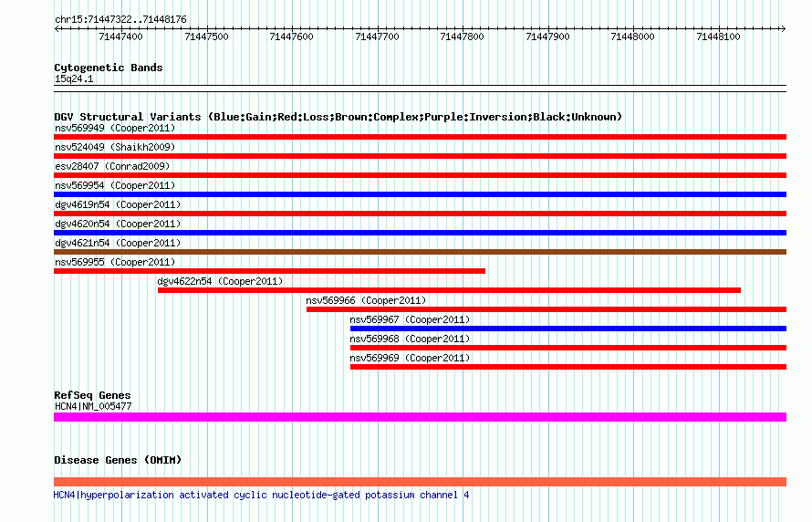Screen dimensions: 812x522
Task: Click the nsv569949 (Cooper2011) variant label
Action: [115, 128]
